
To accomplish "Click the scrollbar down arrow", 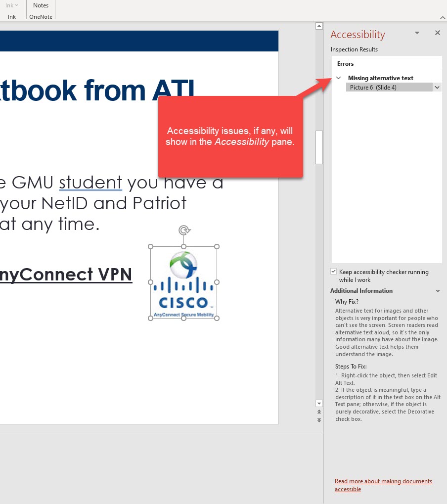I will (x=319, y=403).
